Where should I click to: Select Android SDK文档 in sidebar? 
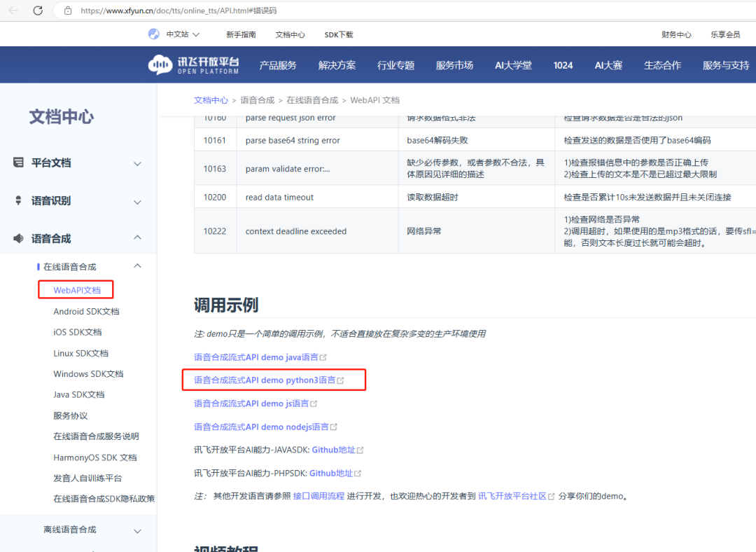pyautogui.click(x=86, y=311)
